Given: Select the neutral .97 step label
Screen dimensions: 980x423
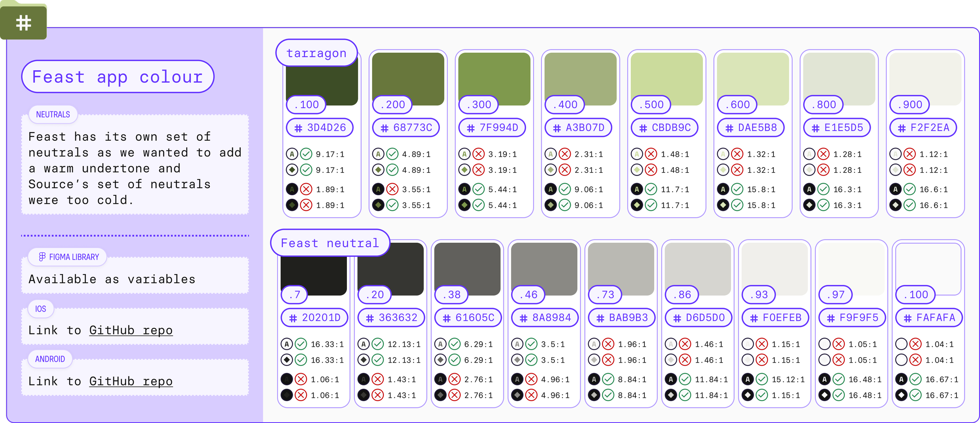Looking at the screenshot, I should tap(836, 295).
